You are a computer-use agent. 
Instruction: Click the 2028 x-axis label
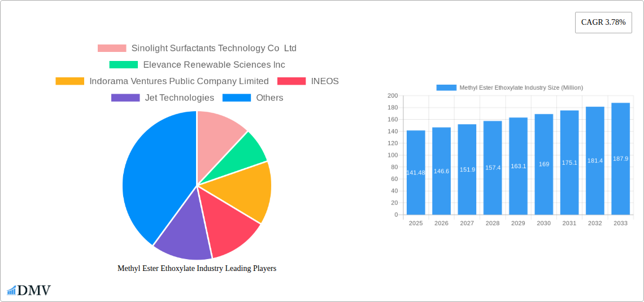493,223
